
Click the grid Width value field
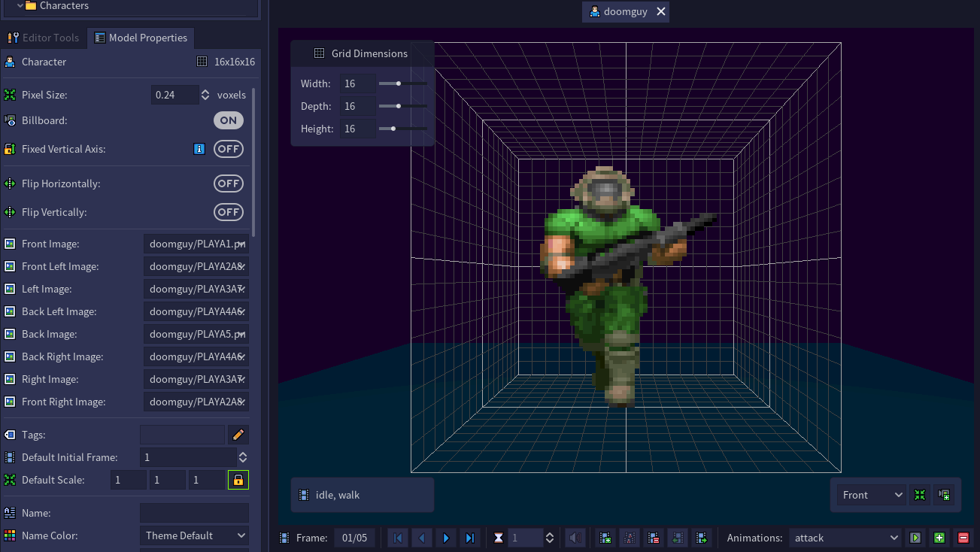pyautogui.click(x=357, y=83)
